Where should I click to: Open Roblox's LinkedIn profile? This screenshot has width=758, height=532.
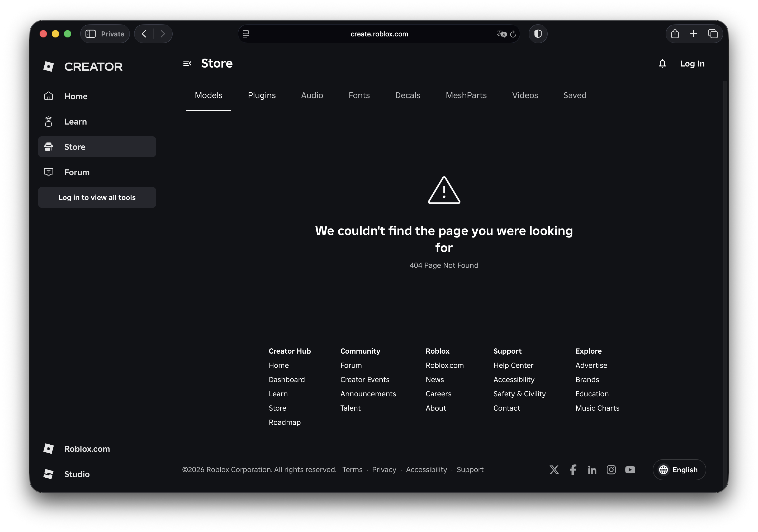point(592,470)
